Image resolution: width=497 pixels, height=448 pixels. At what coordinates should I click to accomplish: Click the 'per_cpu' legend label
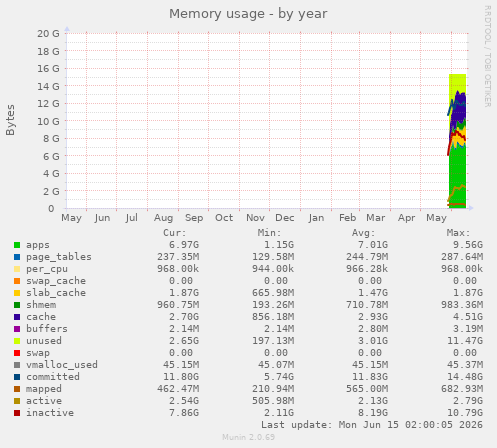point(47,269)
